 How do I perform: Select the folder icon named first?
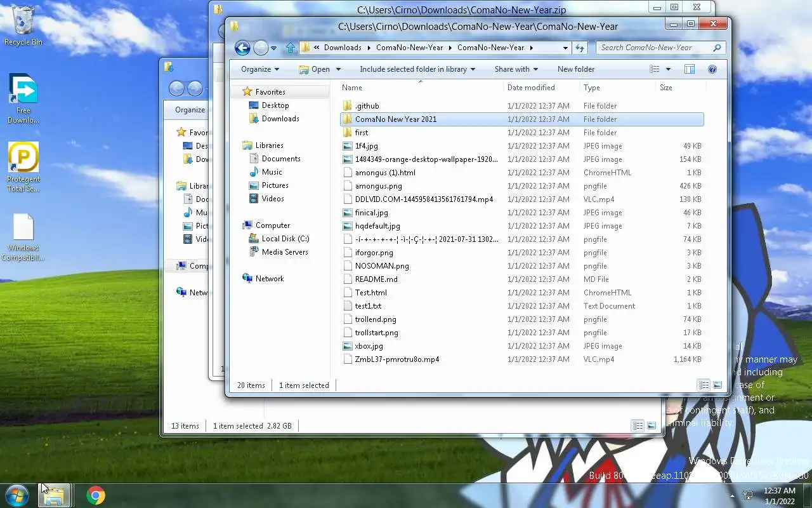(x=347, y=133)
